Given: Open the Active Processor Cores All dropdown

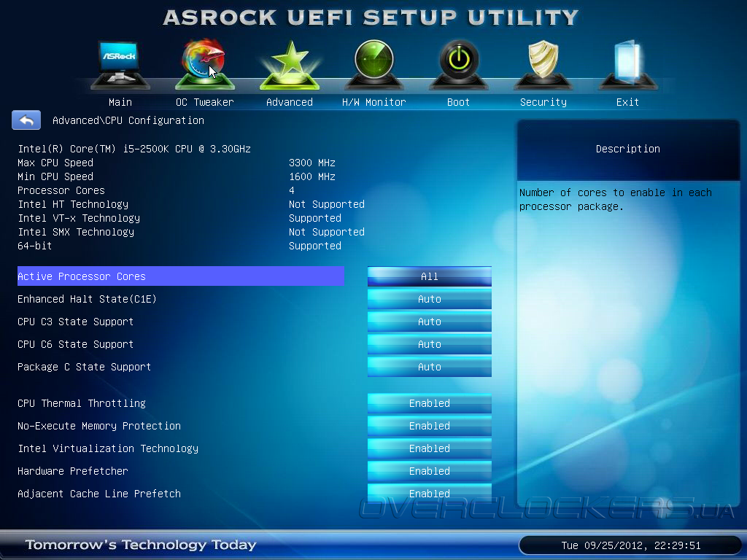Looking at the screenshot, I should click(429, 276).
